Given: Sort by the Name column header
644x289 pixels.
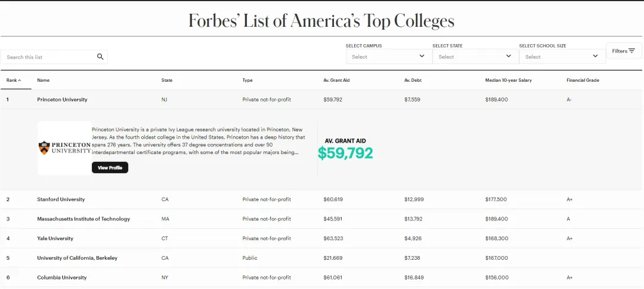Looking at the screenshot, I should click(x=44, y=80).
